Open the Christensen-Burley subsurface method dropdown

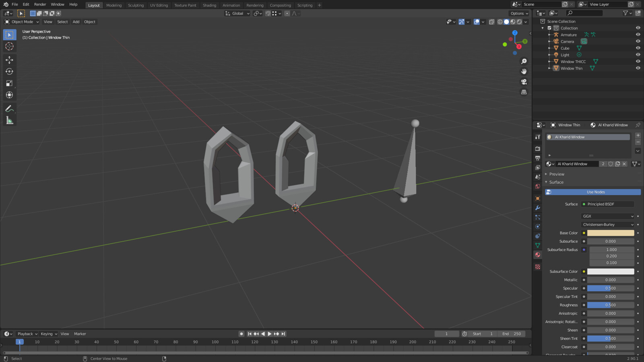click(x=608, y=225)
